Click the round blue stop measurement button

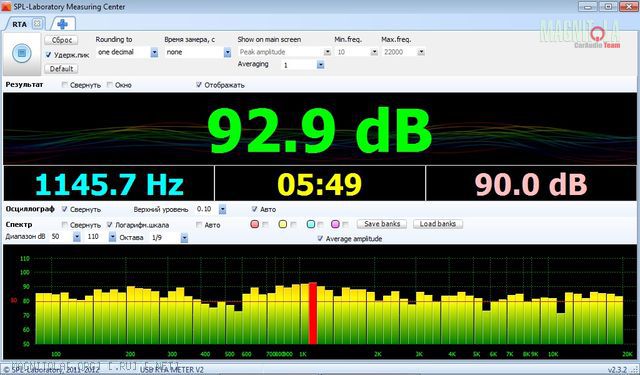pos(22,53)
